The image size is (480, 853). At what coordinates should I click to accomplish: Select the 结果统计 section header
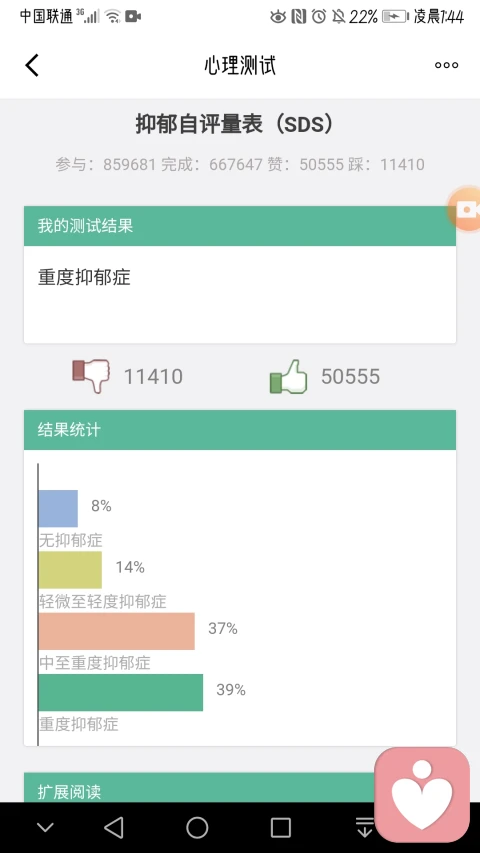[x=240, y=430]
